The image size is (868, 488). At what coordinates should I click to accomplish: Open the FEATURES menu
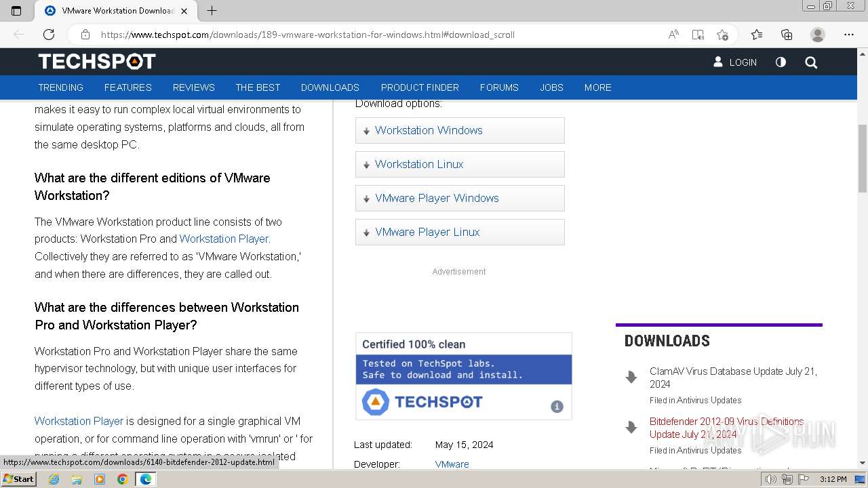(x=128, y=87)
